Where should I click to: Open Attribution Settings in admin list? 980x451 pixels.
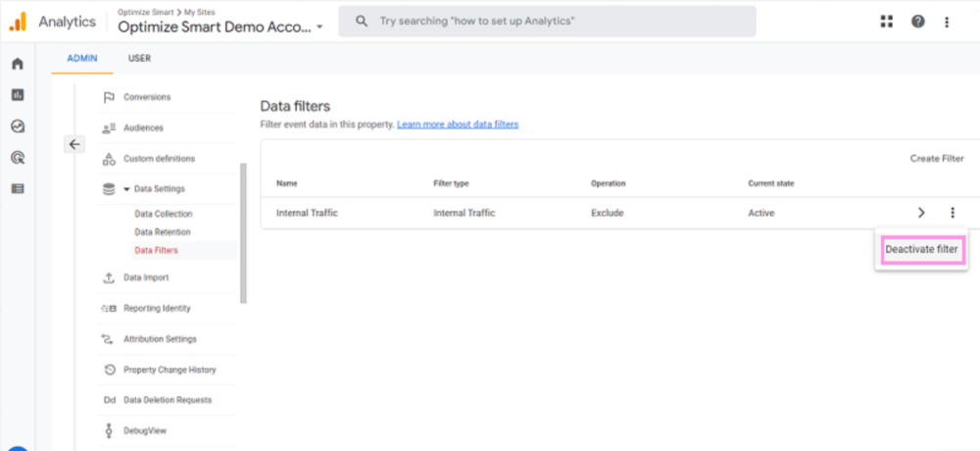click(160, 339)
